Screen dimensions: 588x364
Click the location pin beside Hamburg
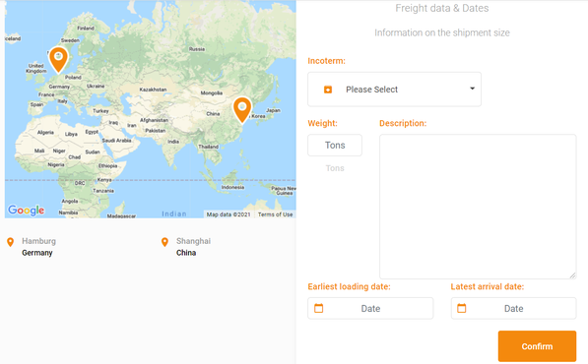tap(11, 242)
